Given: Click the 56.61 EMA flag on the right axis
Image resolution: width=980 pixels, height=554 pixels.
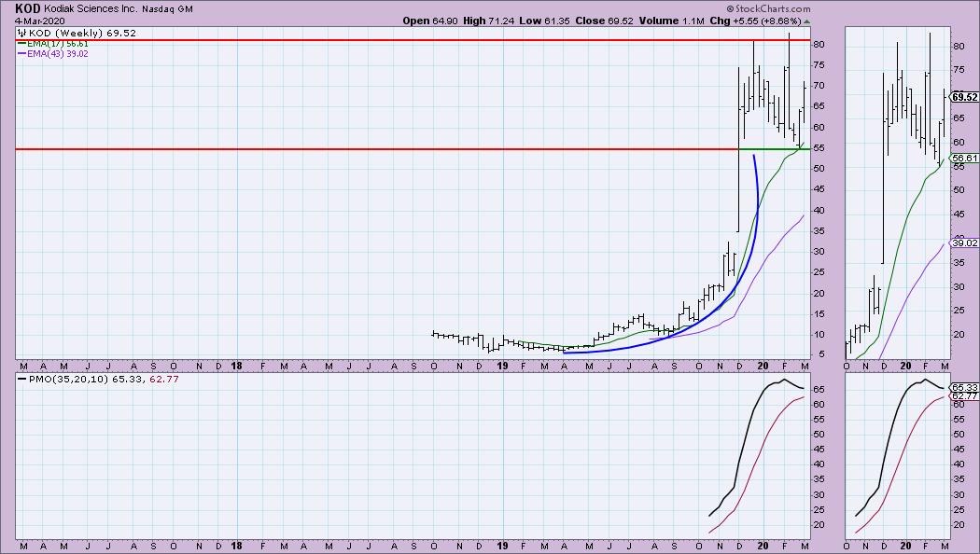Looking at the screenshot, I should (x=964, y=158).
